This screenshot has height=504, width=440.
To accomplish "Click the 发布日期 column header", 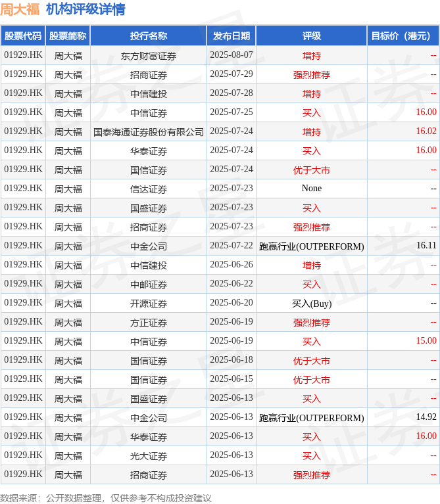I will [x=232, y=36].
